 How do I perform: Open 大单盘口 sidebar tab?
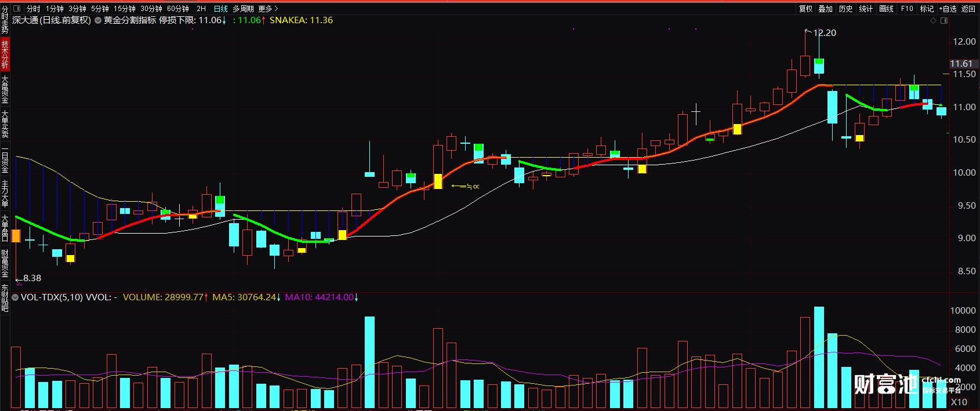5,228
